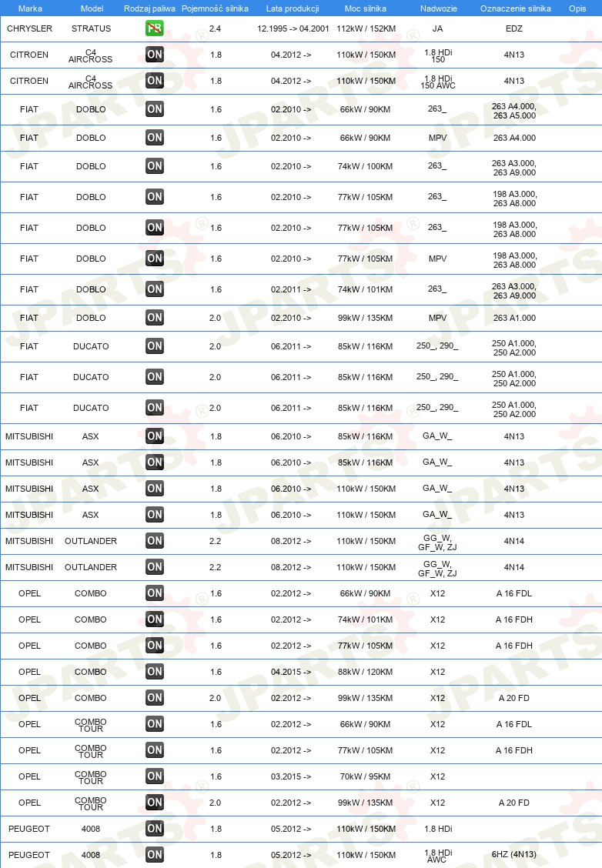Click ON icon in Doblo 74kW / 101KM row
The image size is (602, 868).
coord(155,289)
